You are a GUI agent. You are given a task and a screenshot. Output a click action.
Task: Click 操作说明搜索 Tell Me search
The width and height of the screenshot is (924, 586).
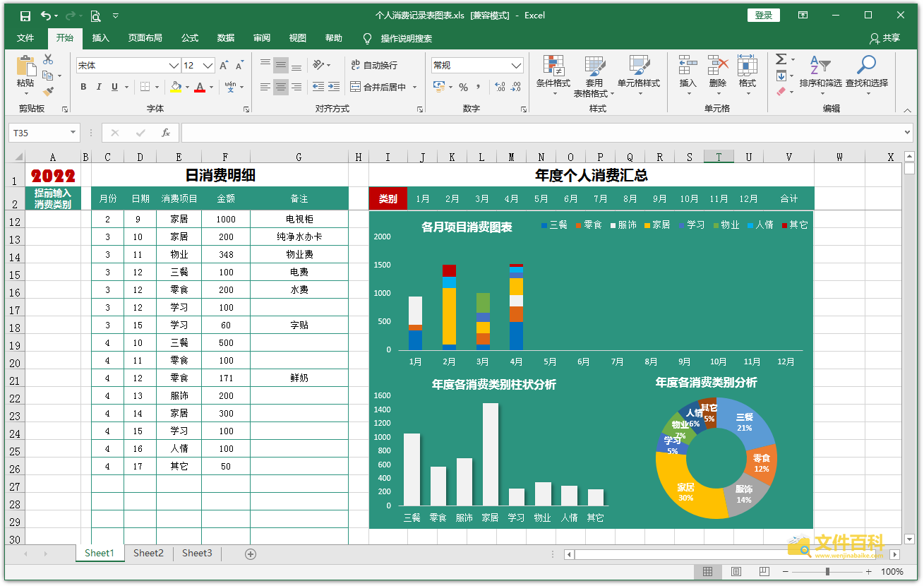point(397,38)
